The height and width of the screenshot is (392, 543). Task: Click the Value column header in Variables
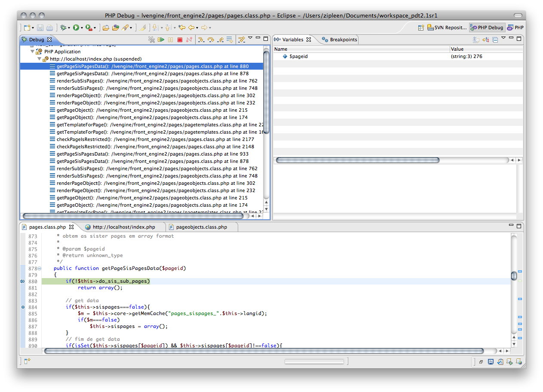[x=487, y=49]
